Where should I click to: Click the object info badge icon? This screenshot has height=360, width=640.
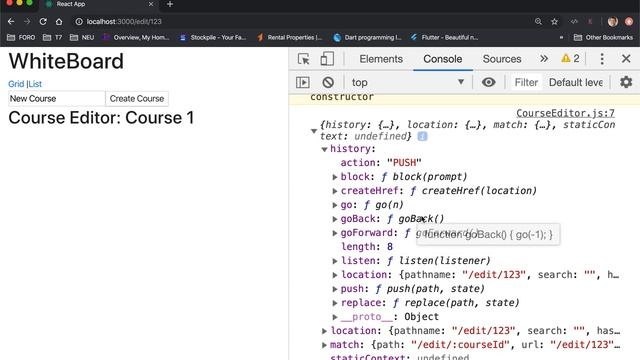[x=422, y=136]
